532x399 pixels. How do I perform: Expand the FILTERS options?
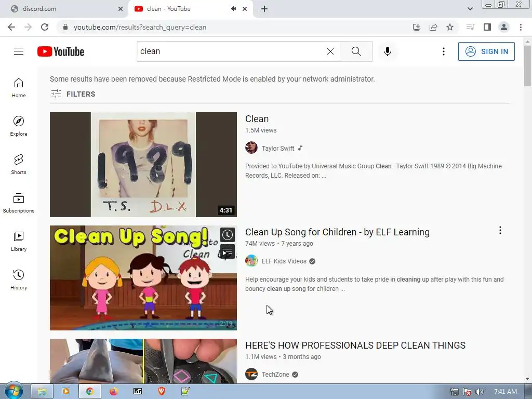(x=73, y=94)
